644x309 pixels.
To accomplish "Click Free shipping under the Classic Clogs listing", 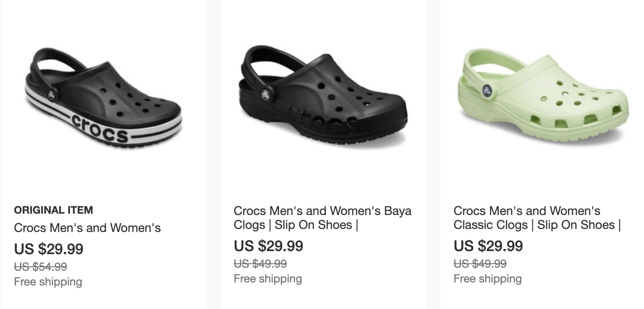I will [488, 279].
